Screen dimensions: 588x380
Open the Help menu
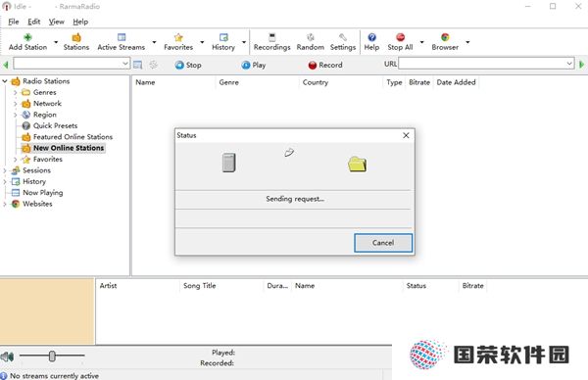click(x=80, y=22)
